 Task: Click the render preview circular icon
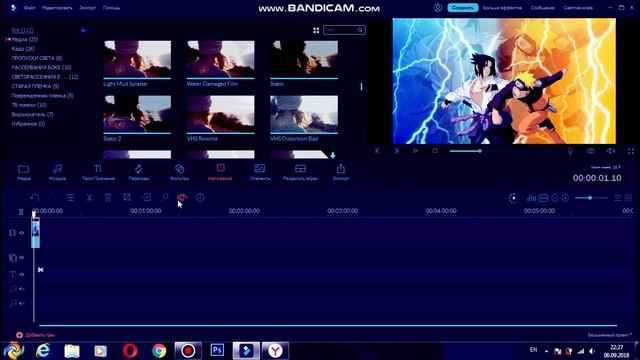[513, 198]
